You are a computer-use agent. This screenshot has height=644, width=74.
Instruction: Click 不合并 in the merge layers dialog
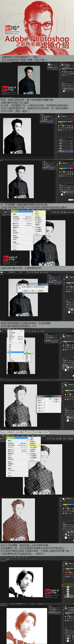coord(41,291)
